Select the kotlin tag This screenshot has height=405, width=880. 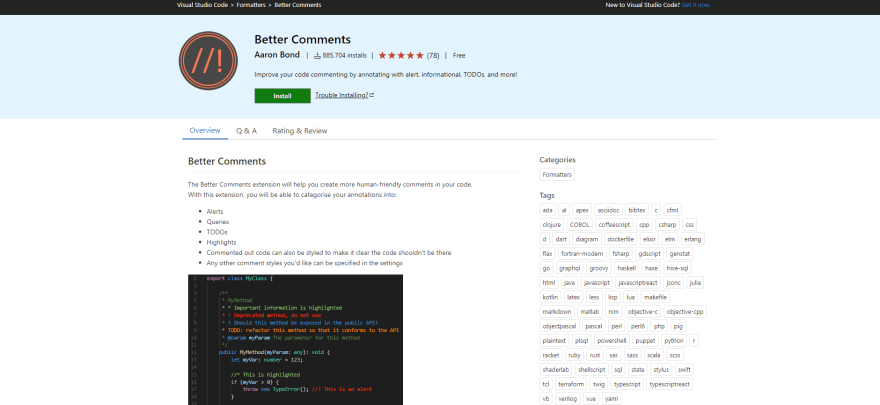[x=551, y=297]
